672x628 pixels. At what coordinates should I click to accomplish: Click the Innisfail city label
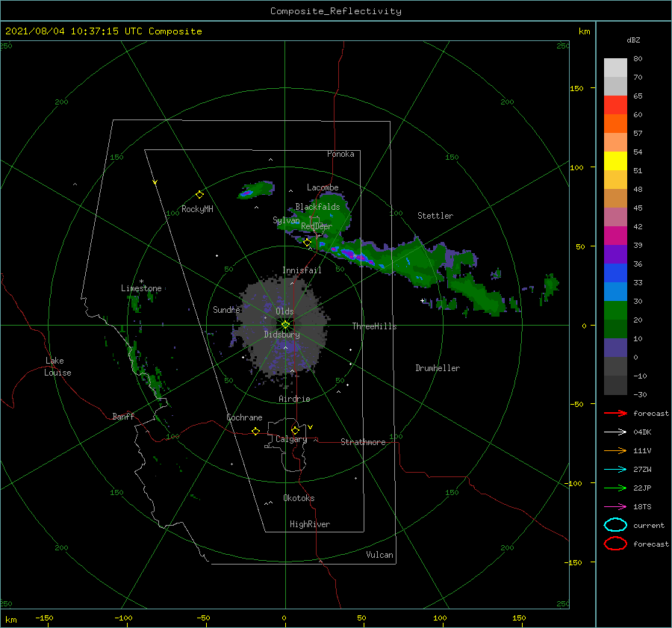tap(302, 270)
